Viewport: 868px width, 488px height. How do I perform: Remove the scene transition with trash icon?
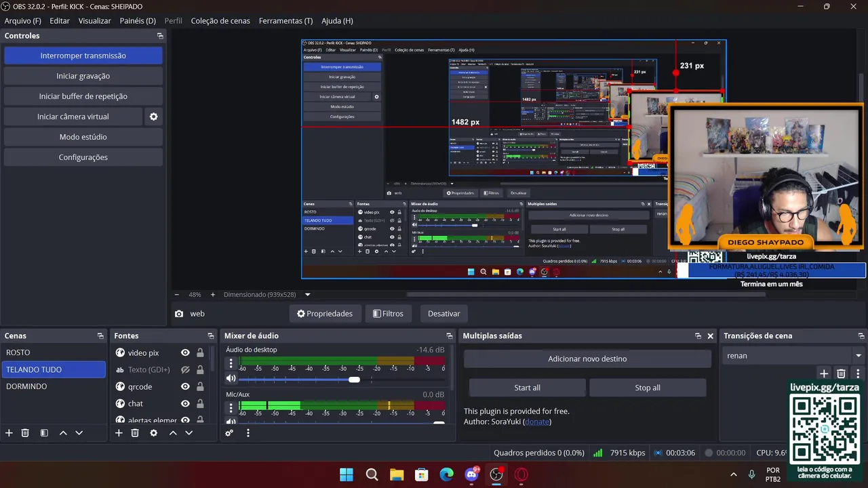click(x=841, y=373)
